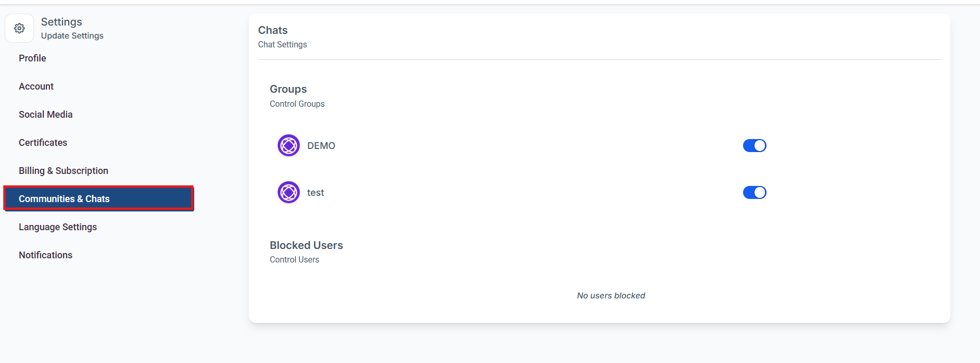Go to Account settings
The width and height of the screenshot is (980, 363).
[36, 86]
